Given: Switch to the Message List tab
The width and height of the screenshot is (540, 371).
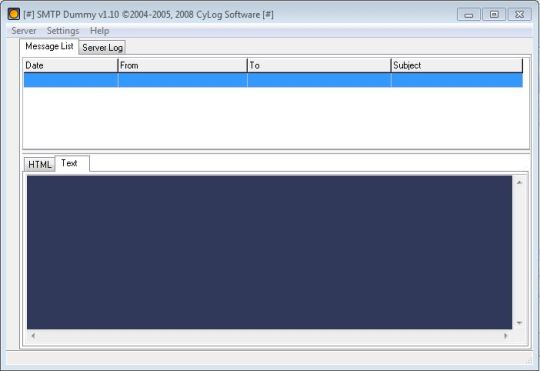Looking at the screenshot, I should pyautogui.click(x=49, y=46).
